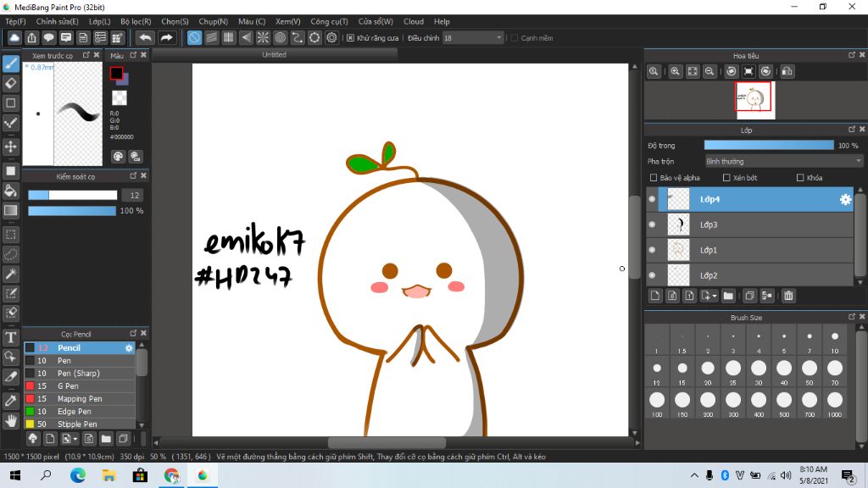Create a new layer folder

coord(728,296)
